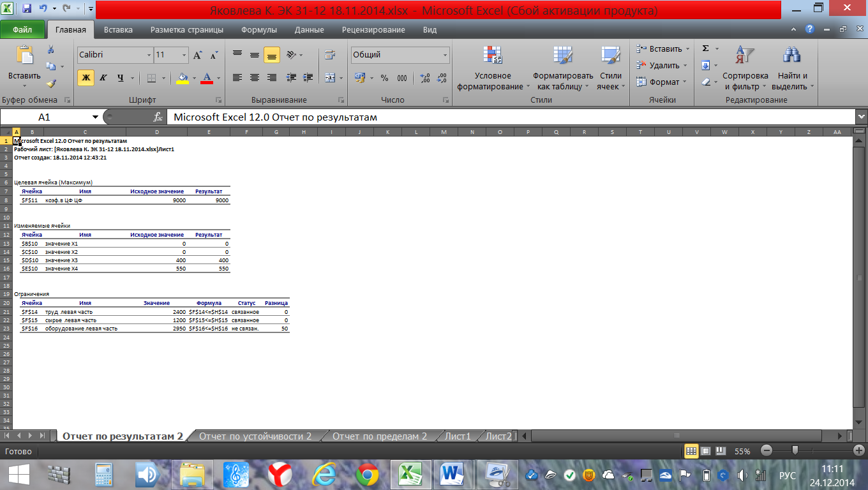Open the font size 11 dropdown
Viewport: 868px width, 490px height.
(184, 56)
